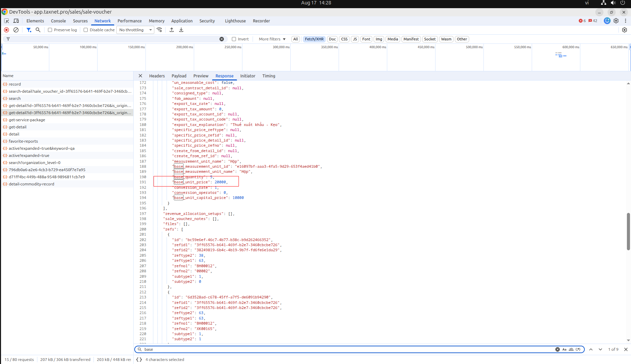Open the network search magnifier
The width and height of the screenshot is (631, 364).
[x=38, y=30]
